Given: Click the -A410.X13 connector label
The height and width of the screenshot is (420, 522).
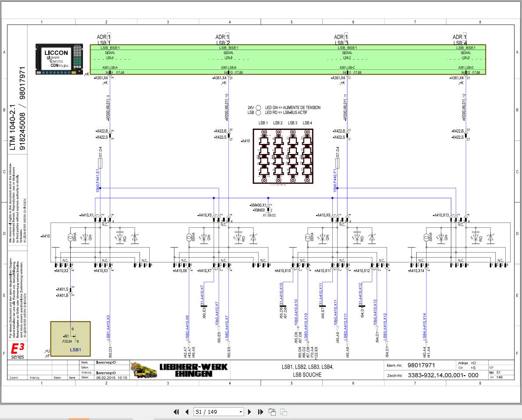Looking at the screenshot, I should 441,215.
